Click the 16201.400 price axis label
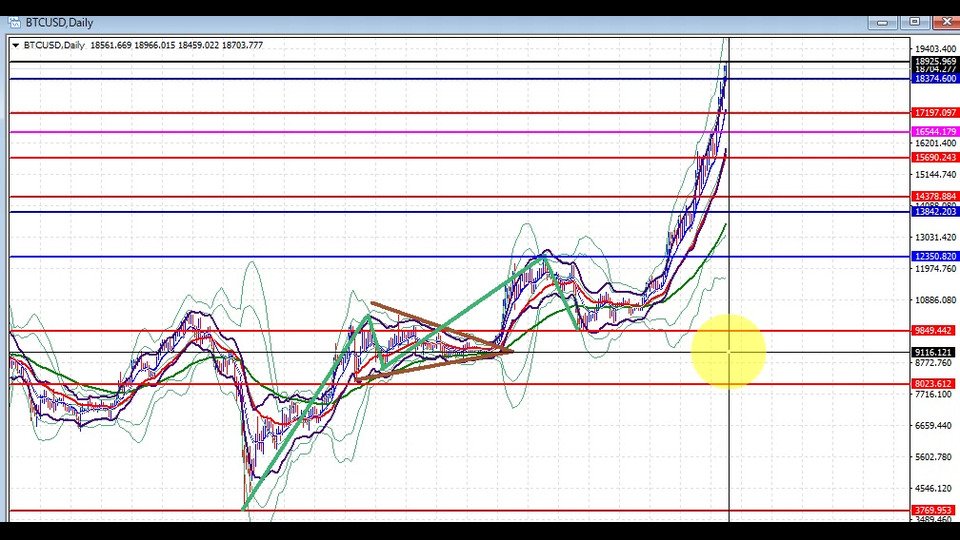The image size is (960, 540). [x=935, y=143]
